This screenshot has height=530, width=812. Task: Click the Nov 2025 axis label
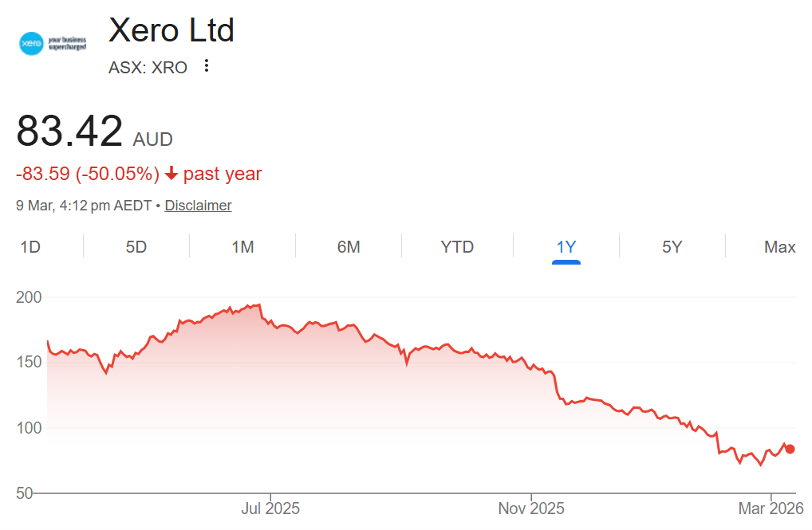click(531, 508)
